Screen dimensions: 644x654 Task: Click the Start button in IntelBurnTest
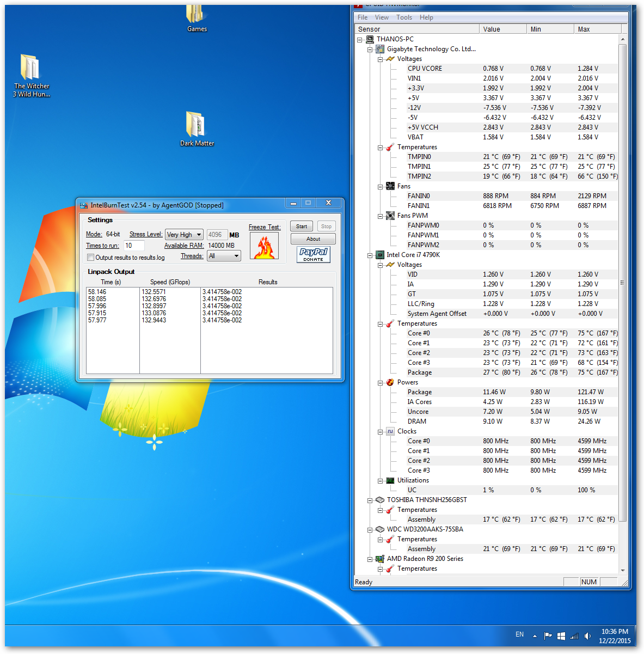point(302,226)
